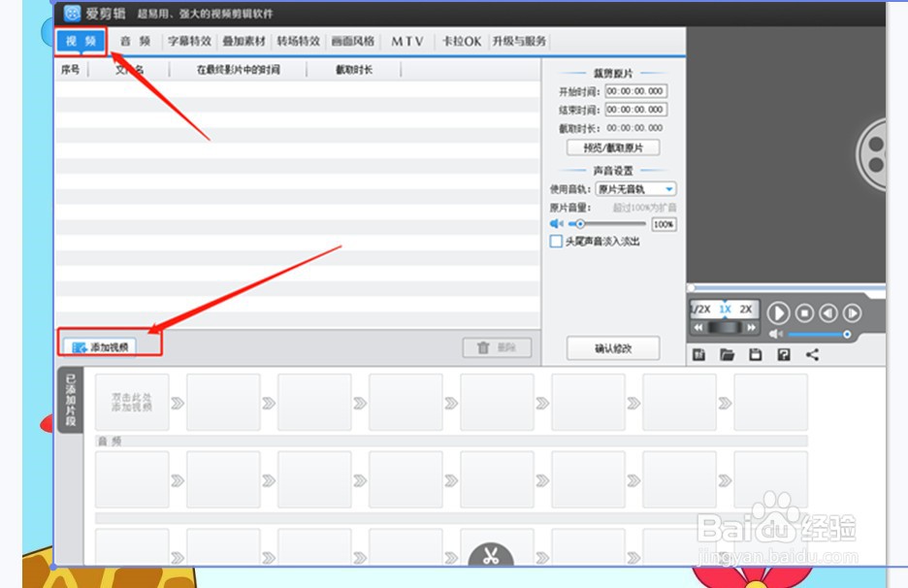908x588 pixels.
Task: Click the 原片音量 speaker icon
Action: pos(556,223)
